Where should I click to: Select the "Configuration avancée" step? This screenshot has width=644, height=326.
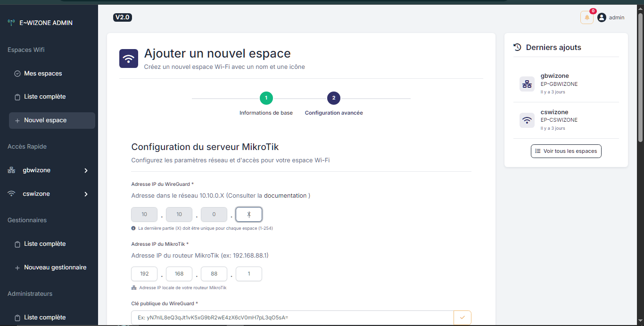click(333, 98)
